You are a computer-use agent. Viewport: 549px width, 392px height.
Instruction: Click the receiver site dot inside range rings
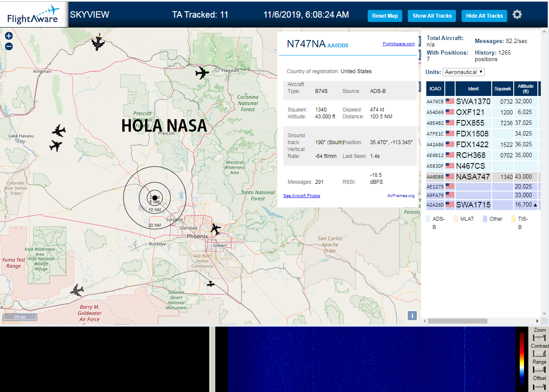coord(155,198)
